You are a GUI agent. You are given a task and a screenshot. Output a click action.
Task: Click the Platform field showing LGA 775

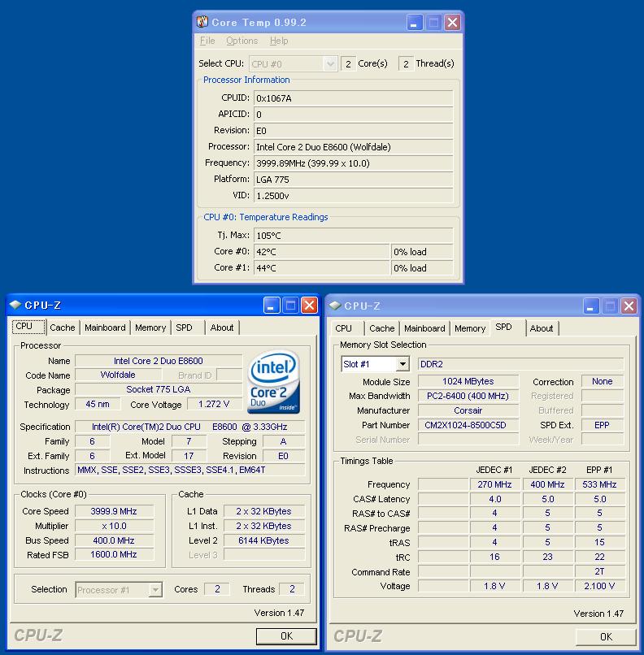coord(354,180)
